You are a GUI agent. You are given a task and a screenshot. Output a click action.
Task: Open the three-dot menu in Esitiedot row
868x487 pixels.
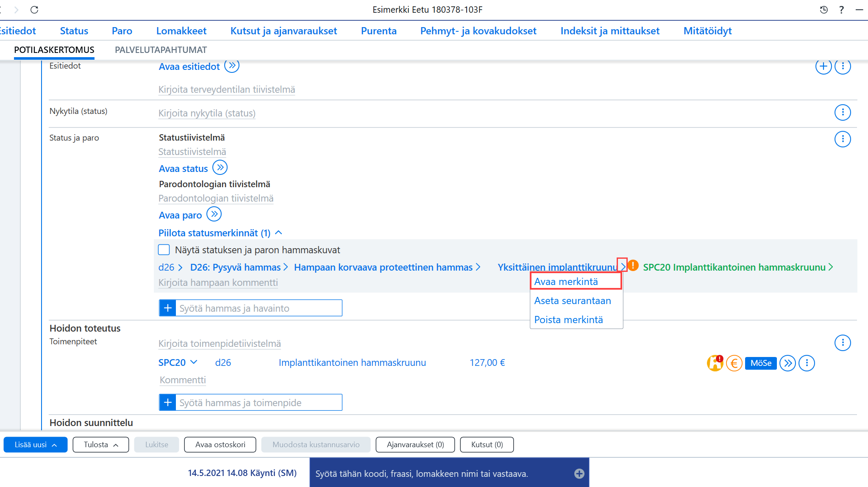(843, 66)
